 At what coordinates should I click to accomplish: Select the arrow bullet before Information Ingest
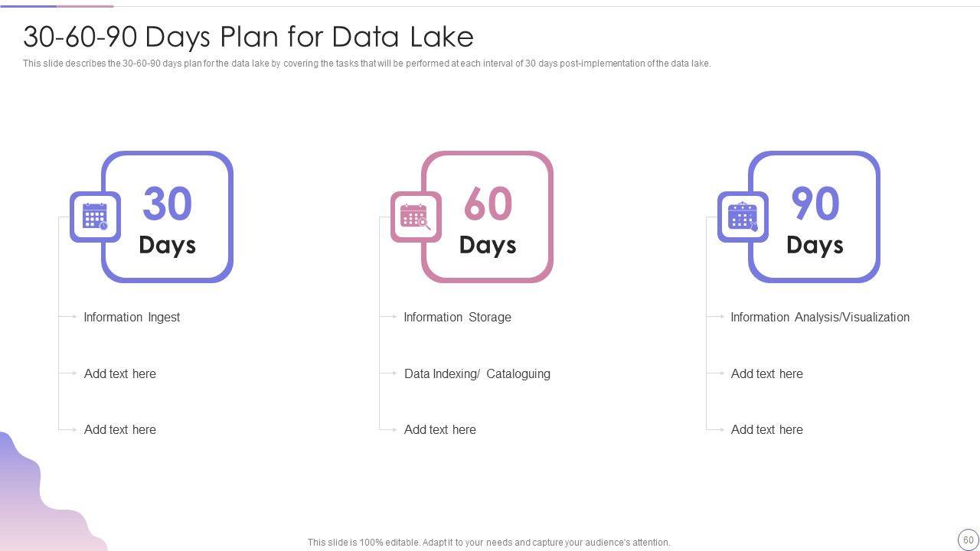(x=72, y=317)
